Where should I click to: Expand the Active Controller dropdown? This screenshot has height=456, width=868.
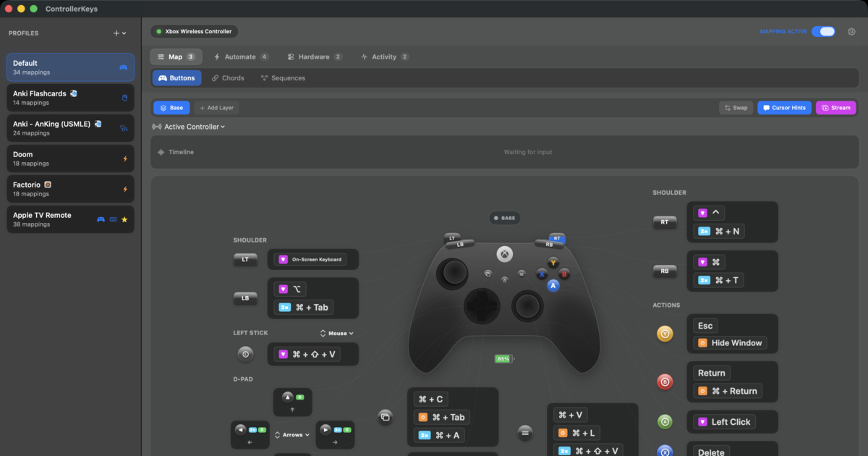pyautogui.click(x=189, y=127)
